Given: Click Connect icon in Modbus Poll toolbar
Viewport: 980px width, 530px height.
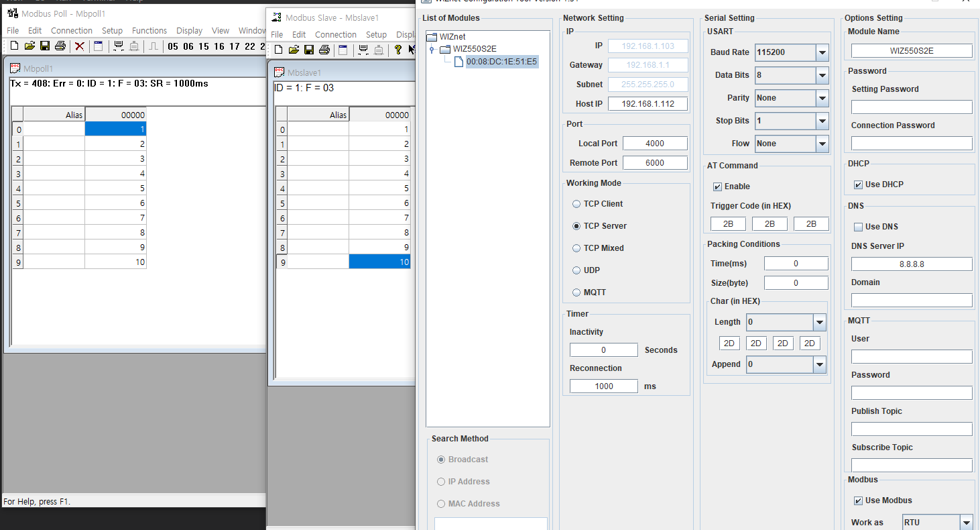Looking at the screenshot, I should [119, 46].
